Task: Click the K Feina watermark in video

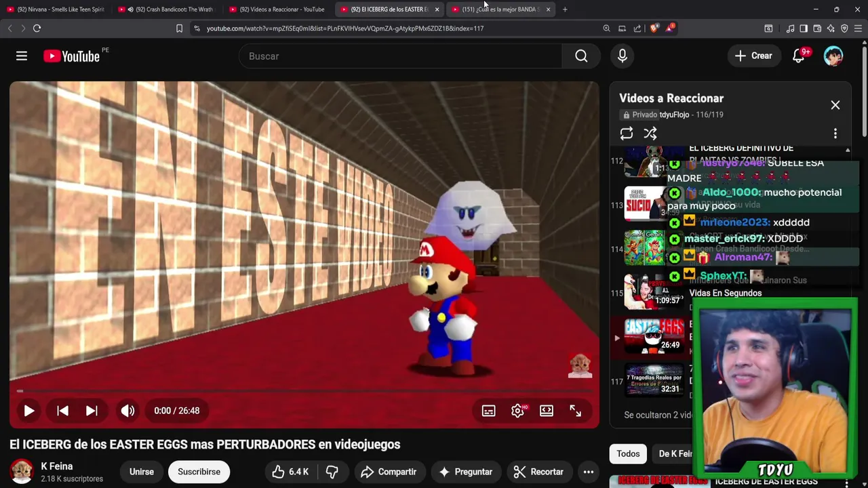Action: click(580, 365)
